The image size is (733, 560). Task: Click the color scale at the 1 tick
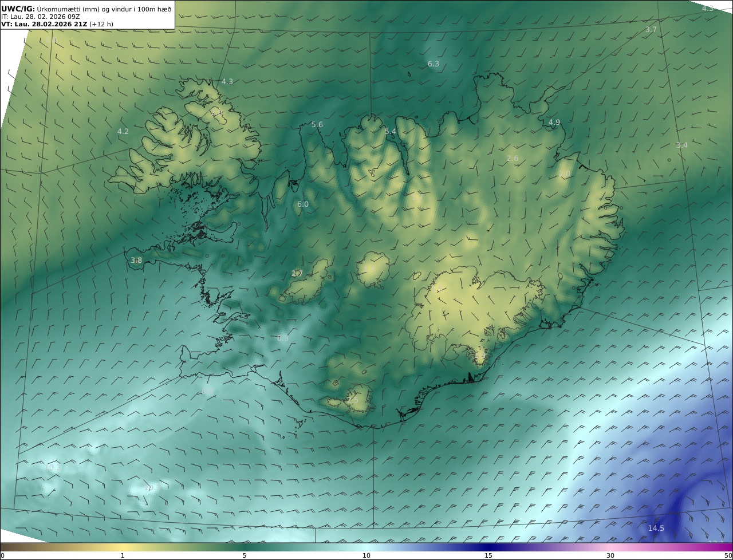click(x=123, y=555)
